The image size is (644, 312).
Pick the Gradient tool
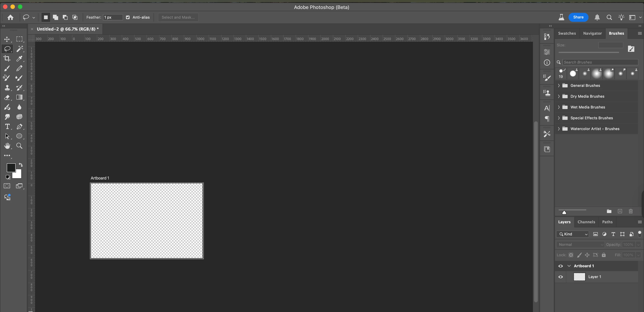[20, 97]
